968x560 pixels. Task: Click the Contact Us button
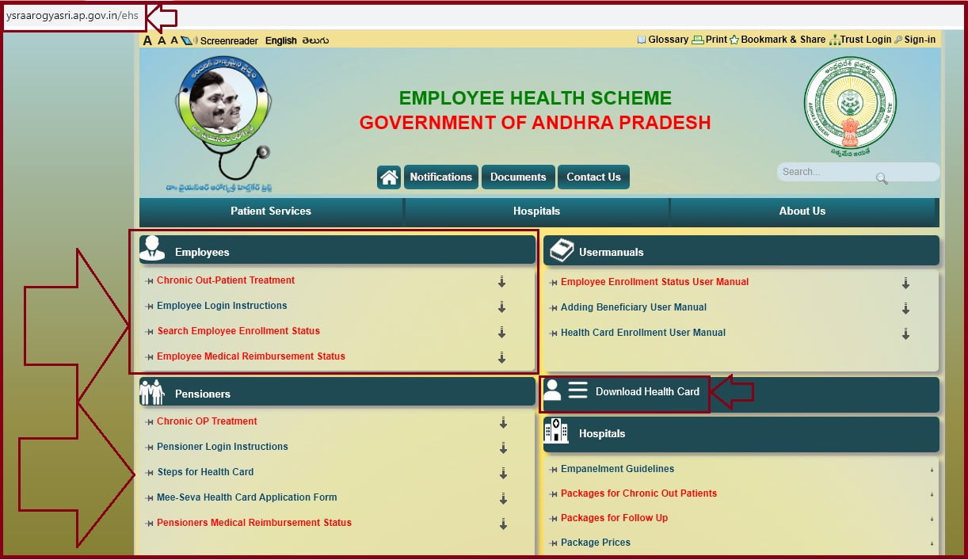click(x=593, y=177)
